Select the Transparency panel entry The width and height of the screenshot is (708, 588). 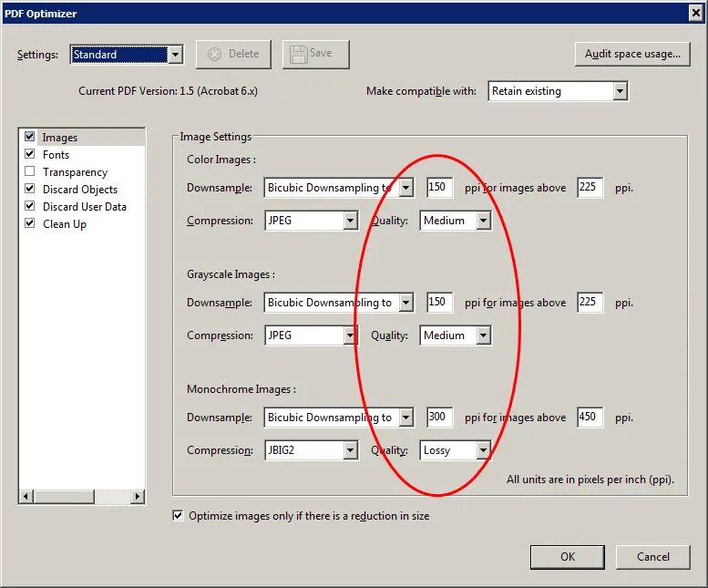click(x=75, y=172)
